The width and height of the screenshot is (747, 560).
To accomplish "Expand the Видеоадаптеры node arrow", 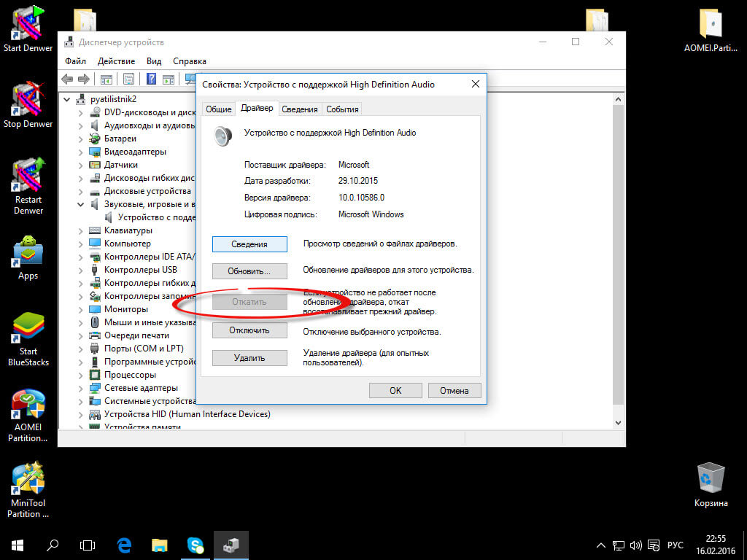I will click(80, 152).
